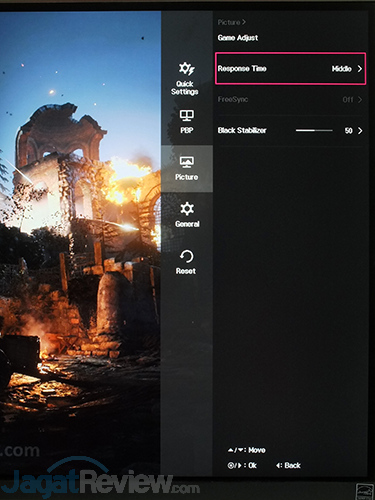This screenshot has width=375, height=500.
Task: Select the Response Time row
Action: pyautogui.click(x=290, y=69)
